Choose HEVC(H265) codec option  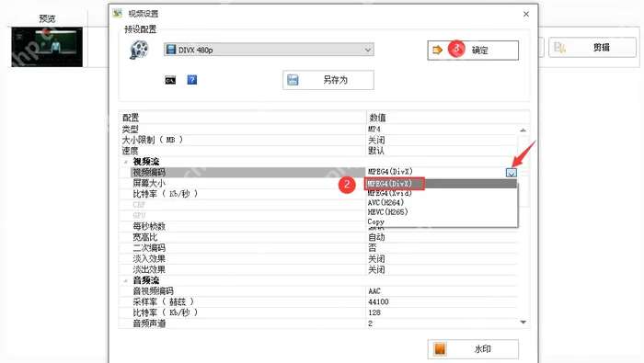387,212
